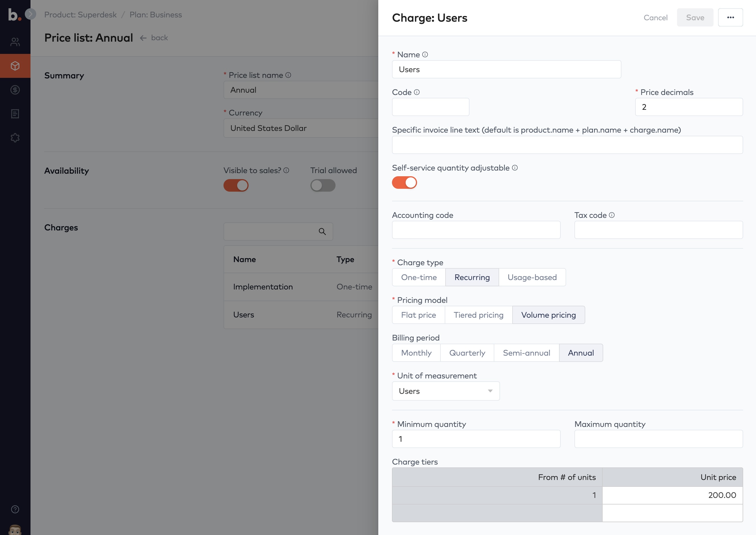The width and height of the screenshot is (756, 535).
Task: Click the b. logo
Action: pyautogui.click(x=15, y=15)
